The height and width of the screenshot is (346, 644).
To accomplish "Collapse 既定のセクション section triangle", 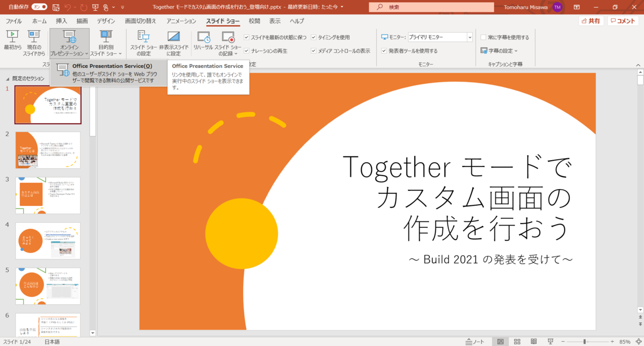I will pos(8,78).
